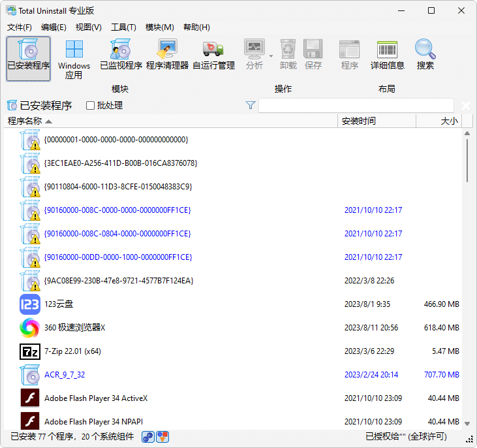The image size is (477, 448).
Task: Focus the program filter text field
Action: pos(356,106)
